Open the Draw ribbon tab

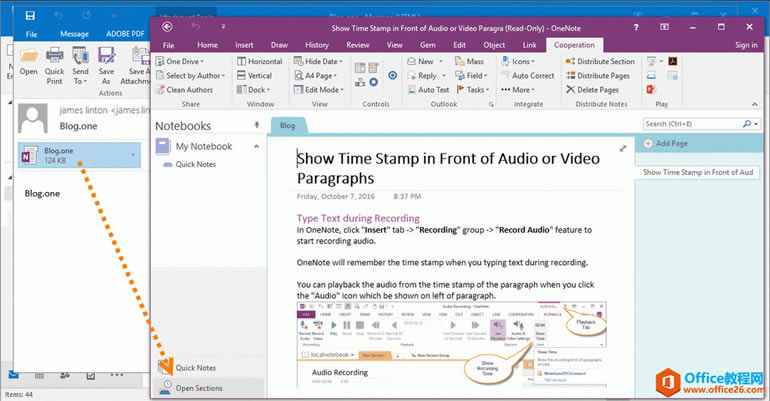click(279, 45)
